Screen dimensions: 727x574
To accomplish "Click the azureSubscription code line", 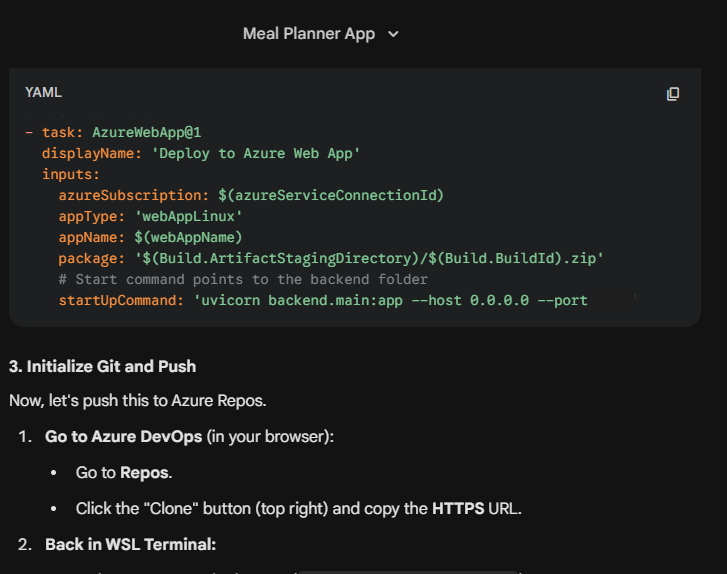I will (251, 195).
